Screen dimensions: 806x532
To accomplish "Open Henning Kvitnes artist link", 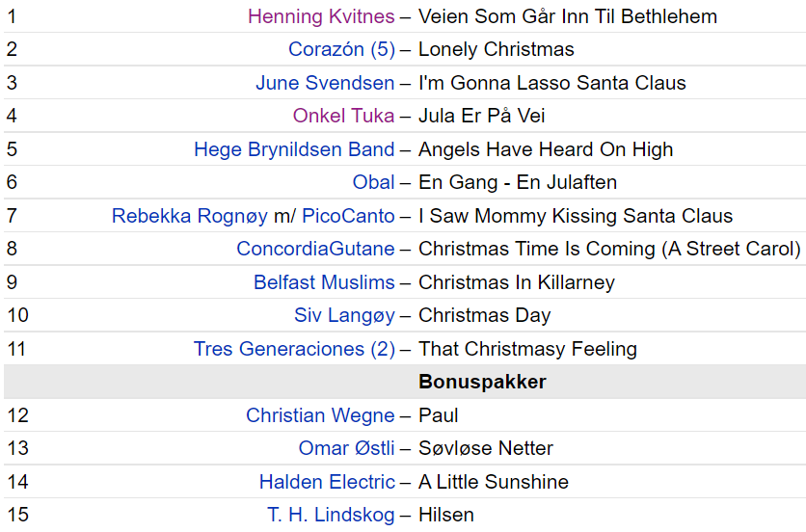I will click(321, 16).
